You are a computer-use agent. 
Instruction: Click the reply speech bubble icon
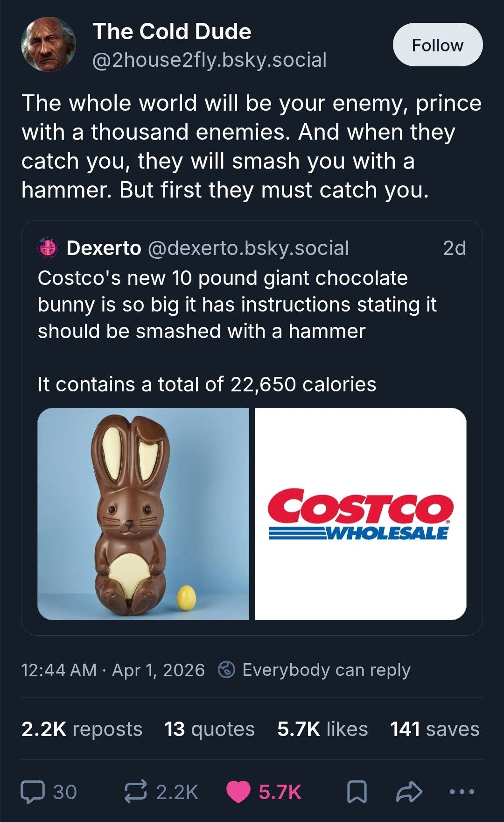[33, 792]
